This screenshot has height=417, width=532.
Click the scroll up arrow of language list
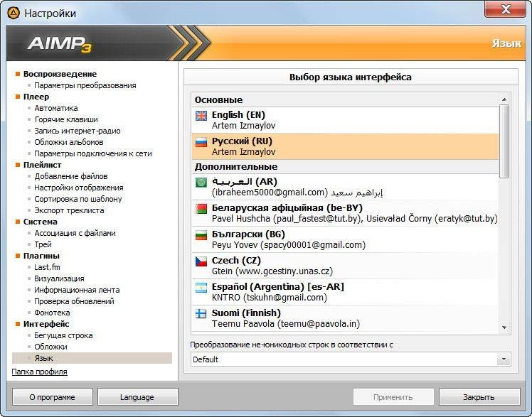coord(504,99)
